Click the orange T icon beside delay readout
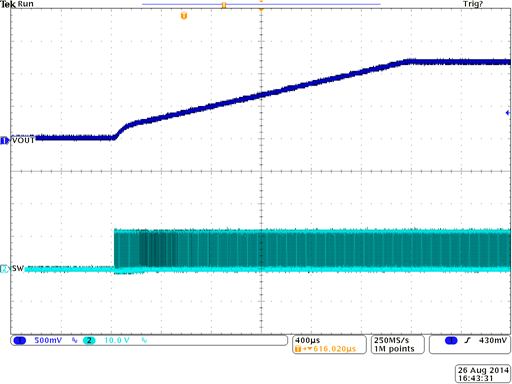Screen dimensions: 512x384 click(298, 349)
